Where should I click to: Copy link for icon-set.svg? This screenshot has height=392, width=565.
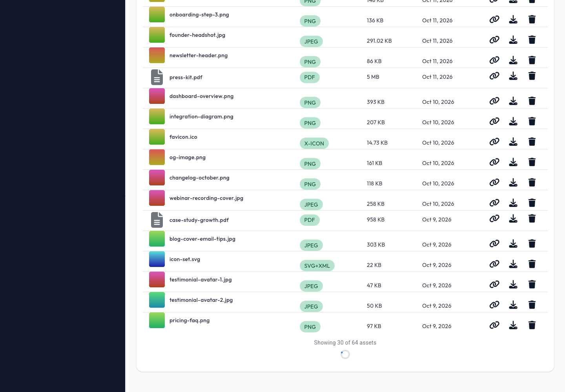(x=494, y=264)
